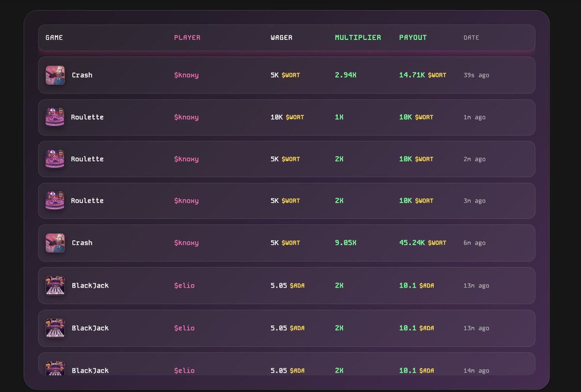Click the 2.94X multiplier value
This screenshot has height=392, width=581.
(346, 75)
